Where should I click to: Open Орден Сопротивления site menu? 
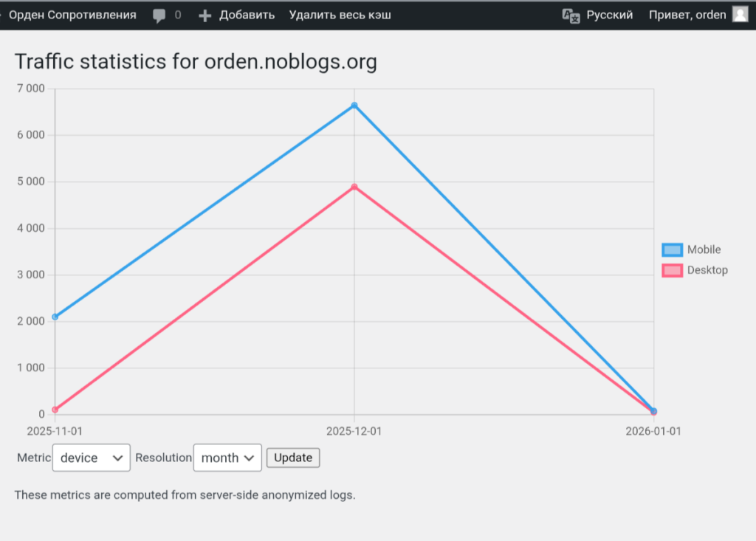pyautogui.click(x=72, y=15)
